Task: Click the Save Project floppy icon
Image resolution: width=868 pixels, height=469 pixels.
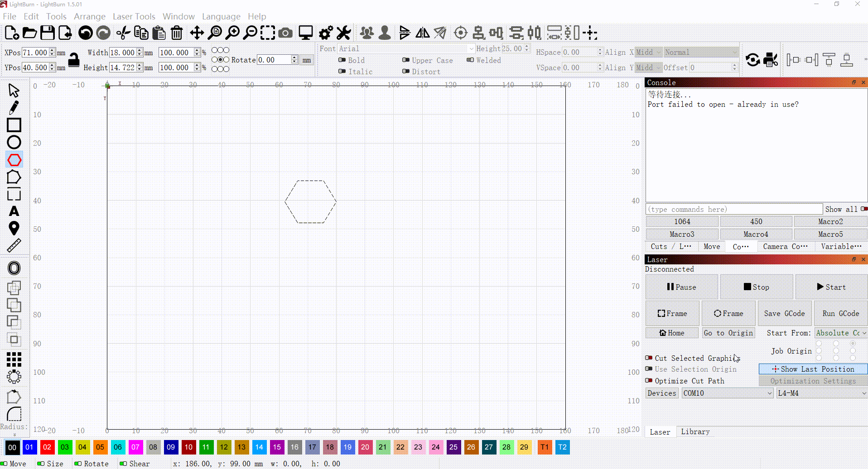Action: coord(48,33)
